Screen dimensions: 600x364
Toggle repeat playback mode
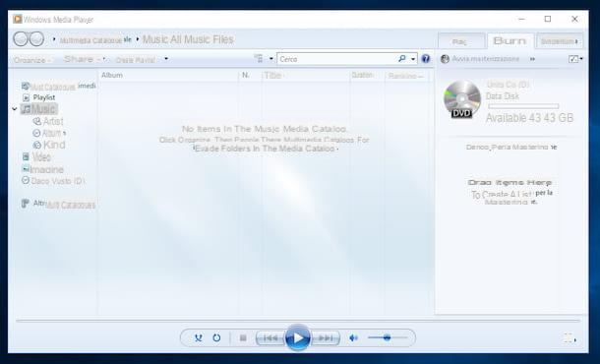(x=216, y=338)
